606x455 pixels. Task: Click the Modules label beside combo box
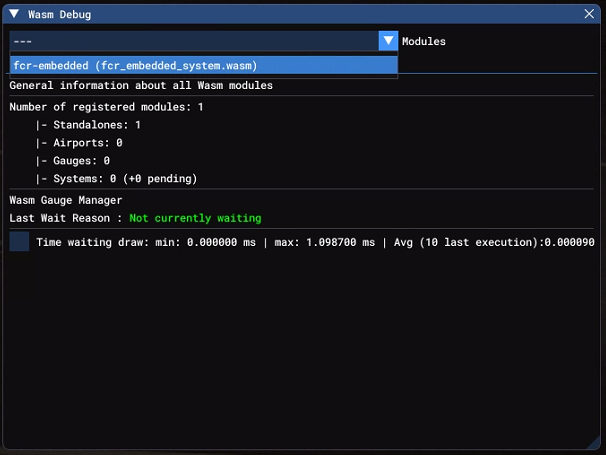click(x=424, y=42)
